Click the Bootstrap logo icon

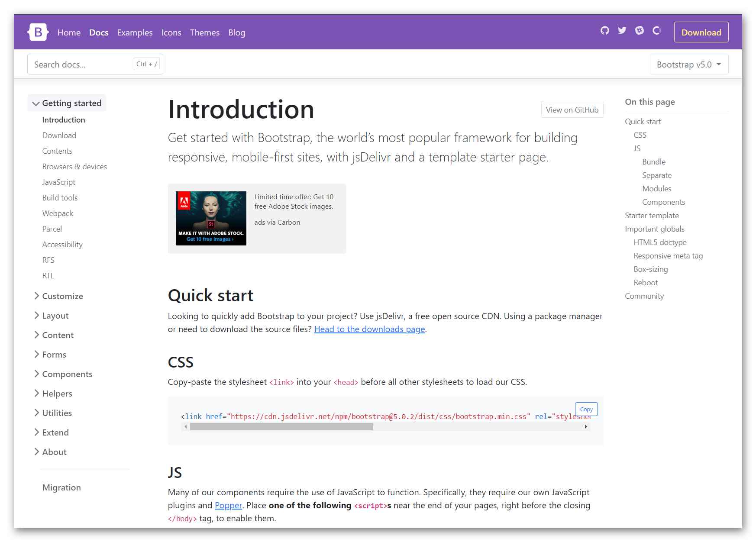tap(38, 32)
